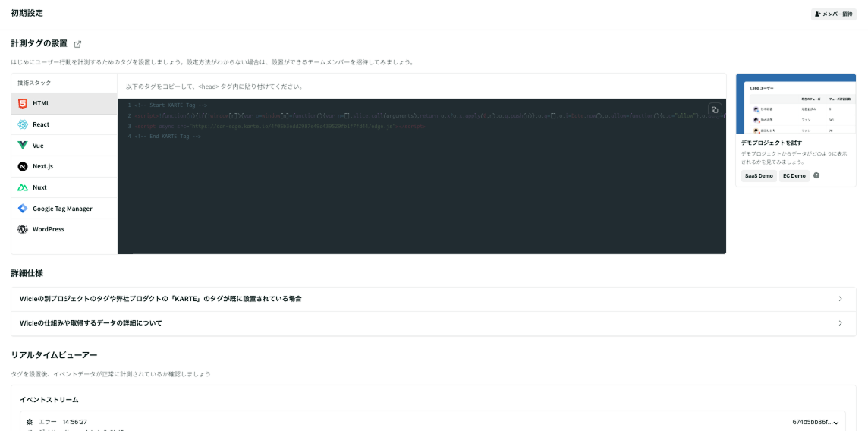Open the demo project preview thumbnail
The image size is (868, 431).
795,103
